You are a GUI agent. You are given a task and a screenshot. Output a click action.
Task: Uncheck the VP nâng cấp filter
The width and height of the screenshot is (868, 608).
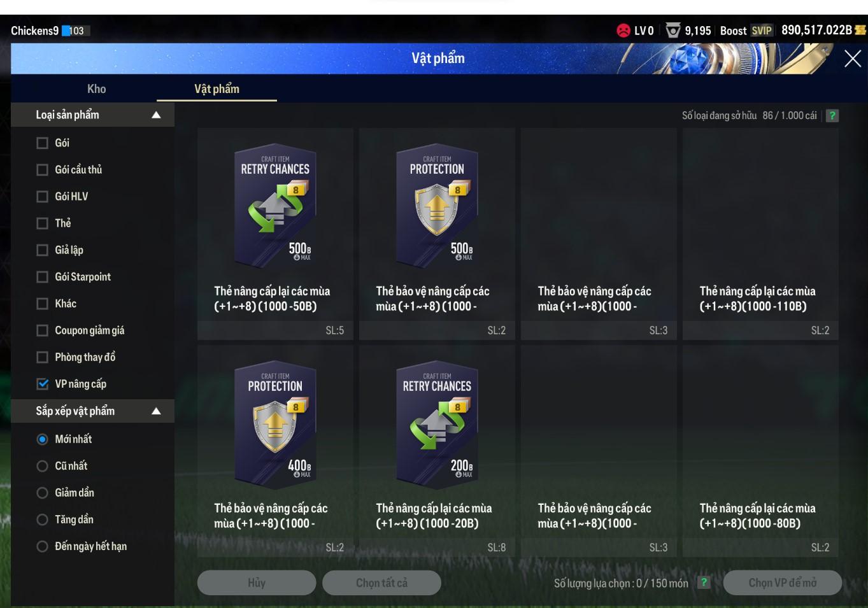pyautogui.click(x=43, y=384)
